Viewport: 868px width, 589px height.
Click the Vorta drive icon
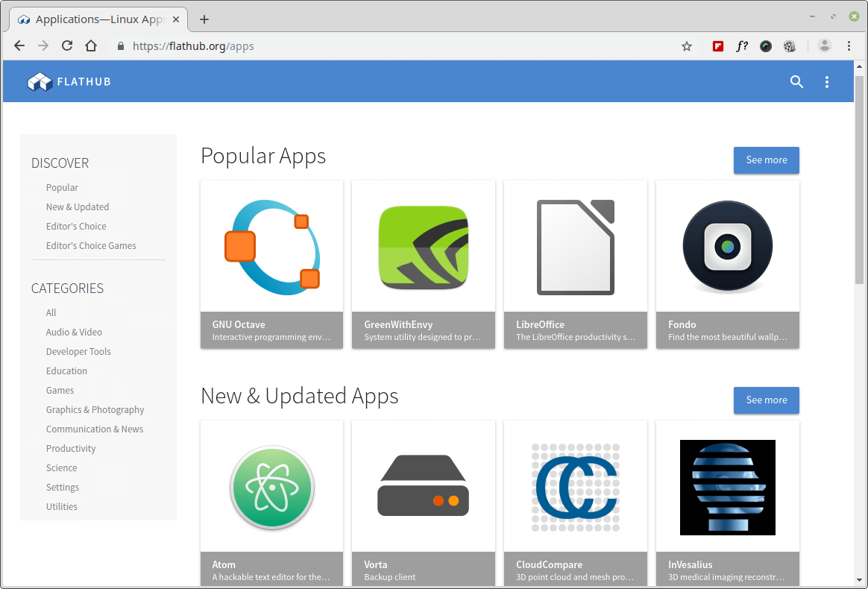tap(424, 485)
